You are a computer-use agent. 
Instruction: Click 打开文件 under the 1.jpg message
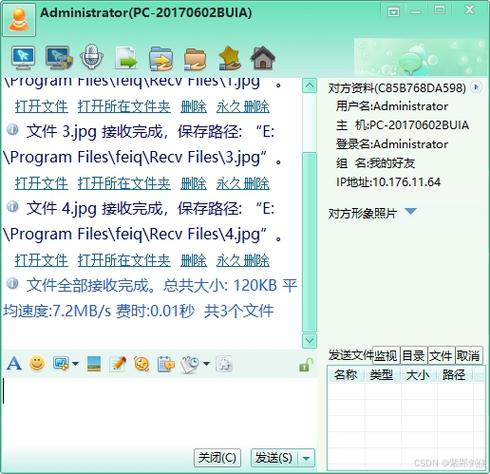pyautogui.click(x=41, y=106)
